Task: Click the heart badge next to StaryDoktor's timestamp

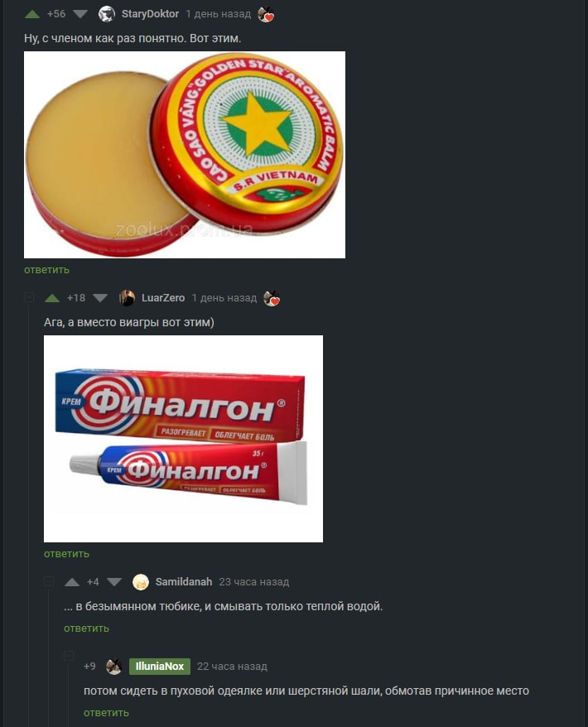Action: click(x=266, y=14)
